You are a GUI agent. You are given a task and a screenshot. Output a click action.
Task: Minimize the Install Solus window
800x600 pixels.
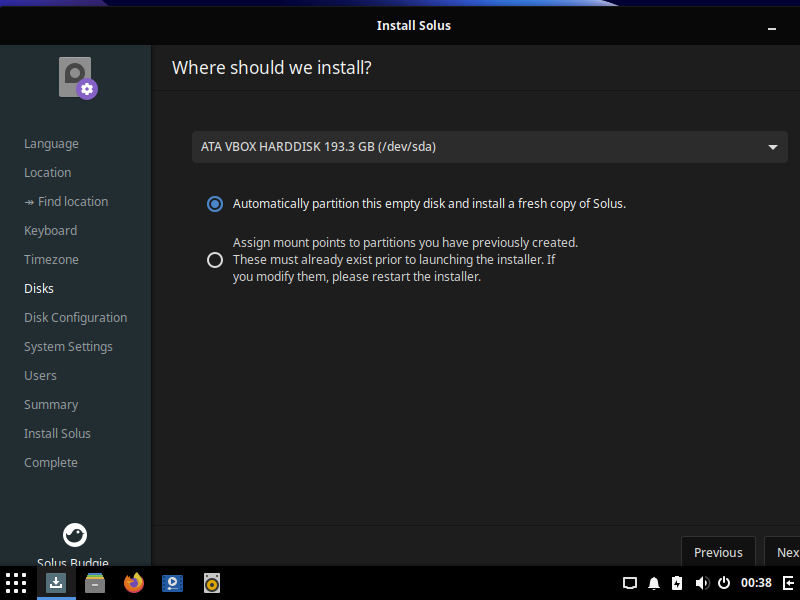[x=772, y=29]
